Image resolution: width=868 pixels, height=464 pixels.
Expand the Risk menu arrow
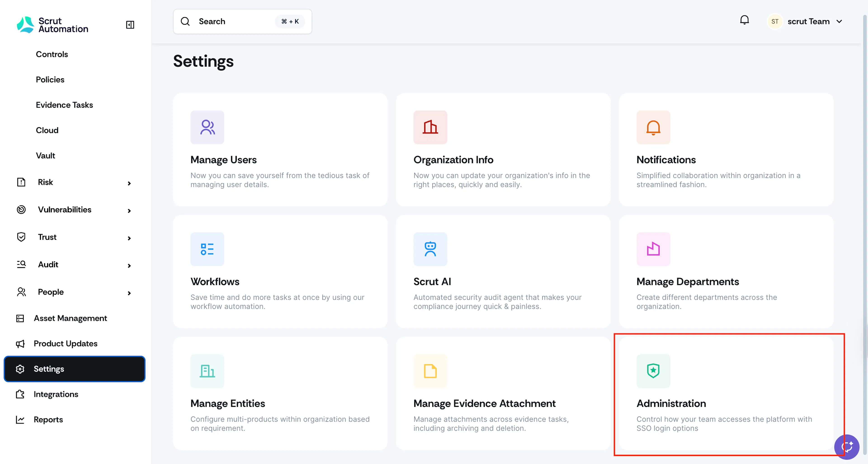coord(129,183)
